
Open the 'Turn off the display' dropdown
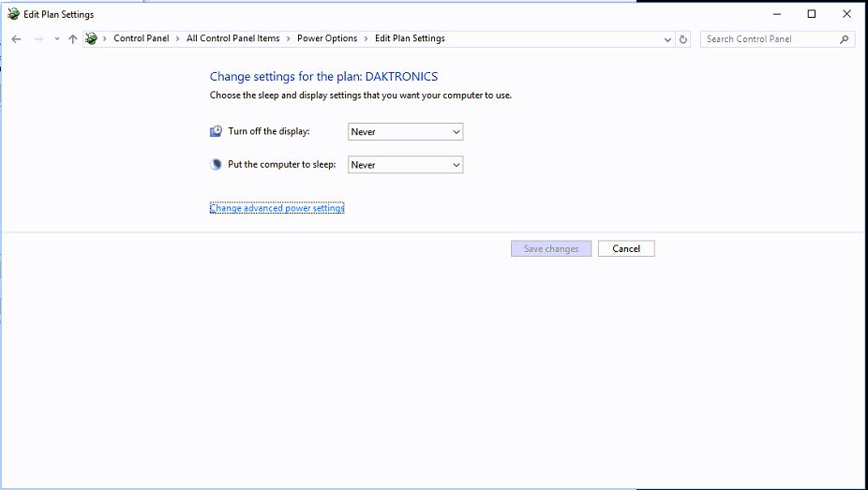click(x=405, y=132)
